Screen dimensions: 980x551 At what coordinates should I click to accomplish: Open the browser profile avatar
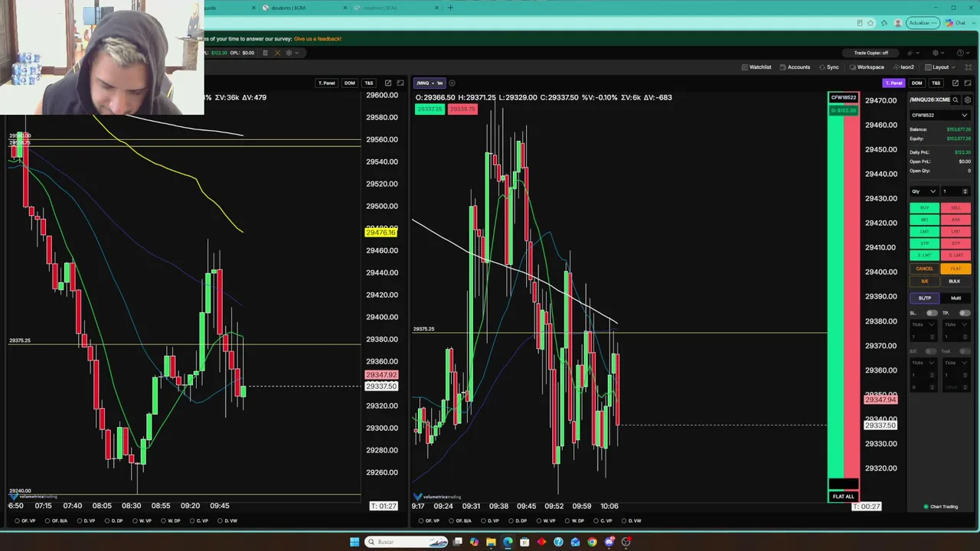pos(898,23)
